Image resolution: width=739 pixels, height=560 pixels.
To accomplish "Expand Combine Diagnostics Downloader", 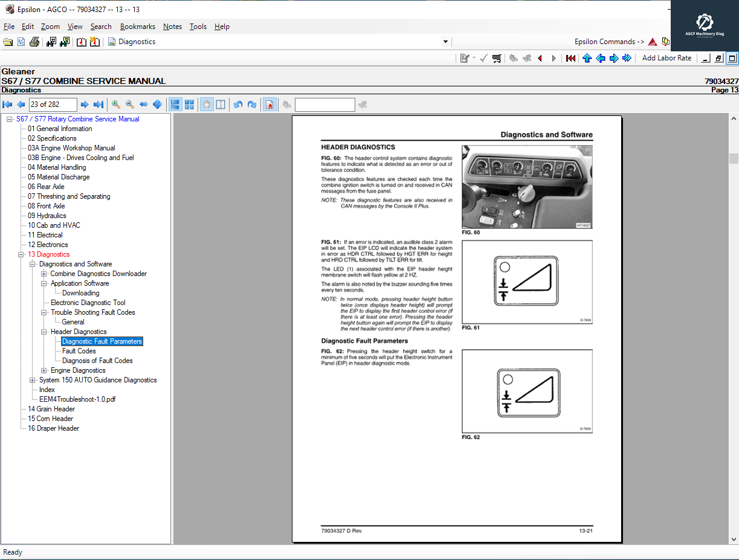I will coord(43,274).
